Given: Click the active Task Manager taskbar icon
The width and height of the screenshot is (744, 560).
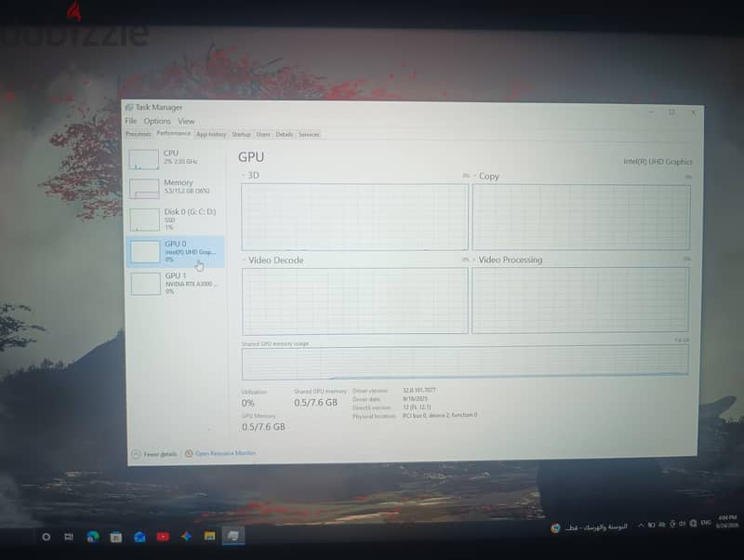Looking at the screenshot, I should tap(233, 536).
